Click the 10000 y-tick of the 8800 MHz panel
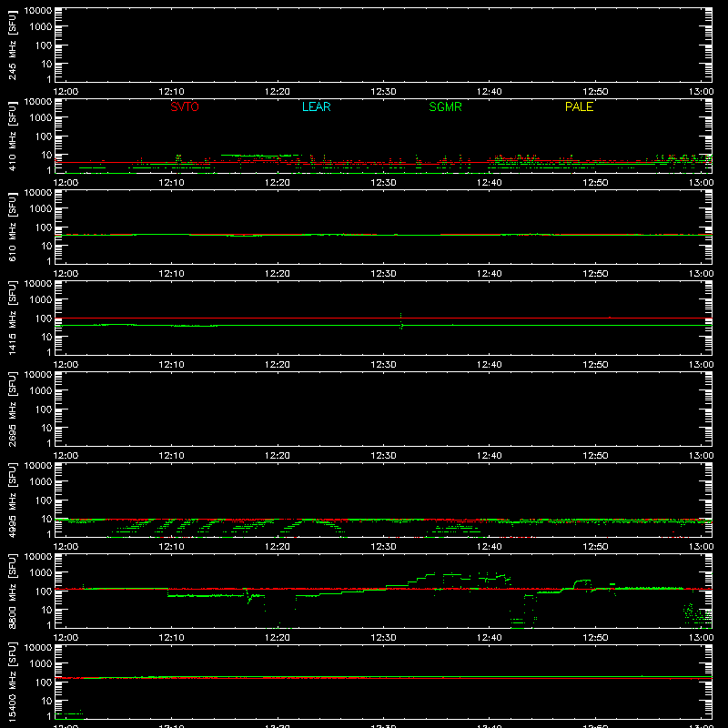Viewport: 728px width, 728px height. tap(38, 557)
